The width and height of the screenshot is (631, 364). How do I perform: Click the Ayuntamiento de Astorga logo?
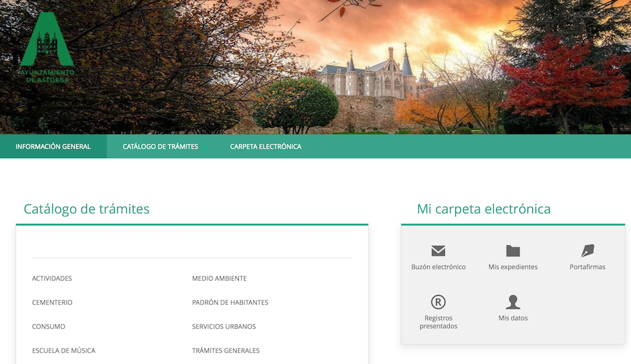(x=47, y=47)
